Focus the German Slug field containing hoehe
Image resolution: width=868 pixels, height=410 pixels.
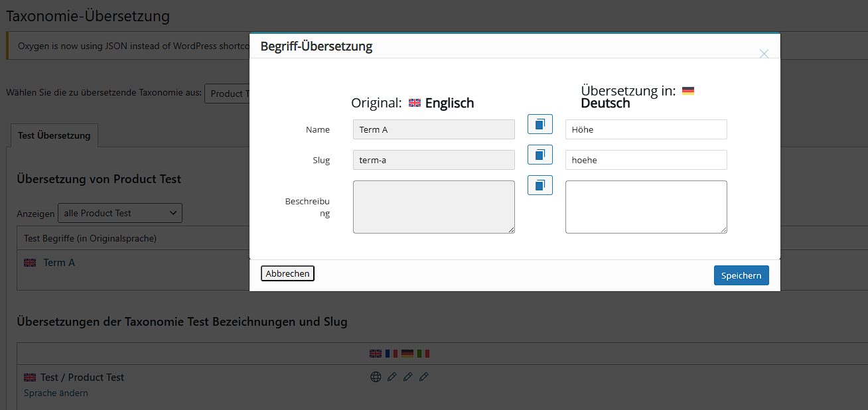pos(646,160)
